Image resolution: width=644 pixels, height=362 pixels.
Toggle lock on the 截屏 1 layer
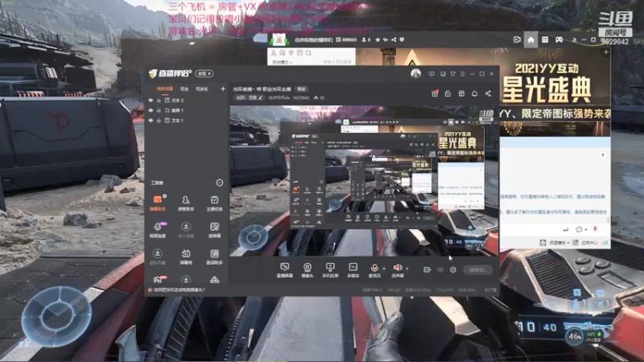tap(159, 110)
